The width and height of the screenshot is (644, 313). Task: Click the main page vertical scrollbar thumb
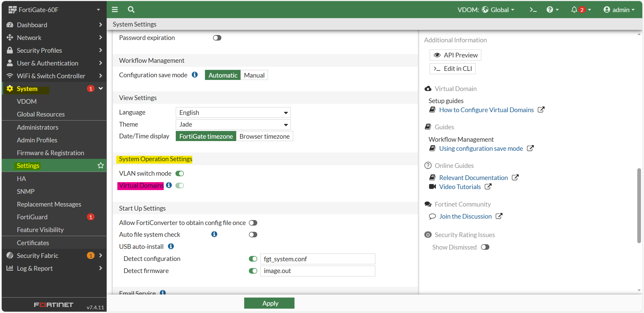[639, 206]
